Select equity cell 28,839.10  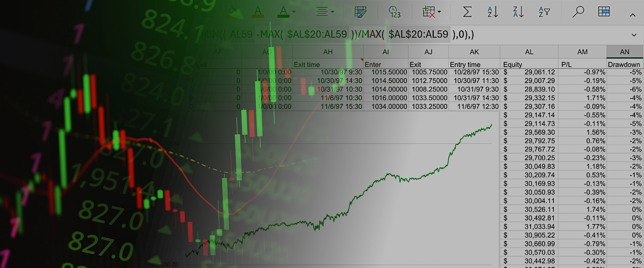point(529,89)
